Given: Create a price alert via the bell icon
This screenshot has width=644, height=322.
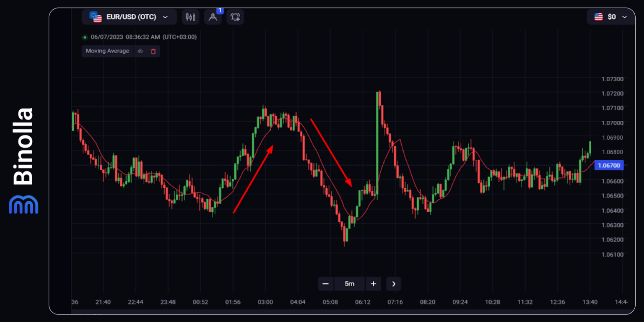Looking at the screenshot, I should click(x=235, y=17).
